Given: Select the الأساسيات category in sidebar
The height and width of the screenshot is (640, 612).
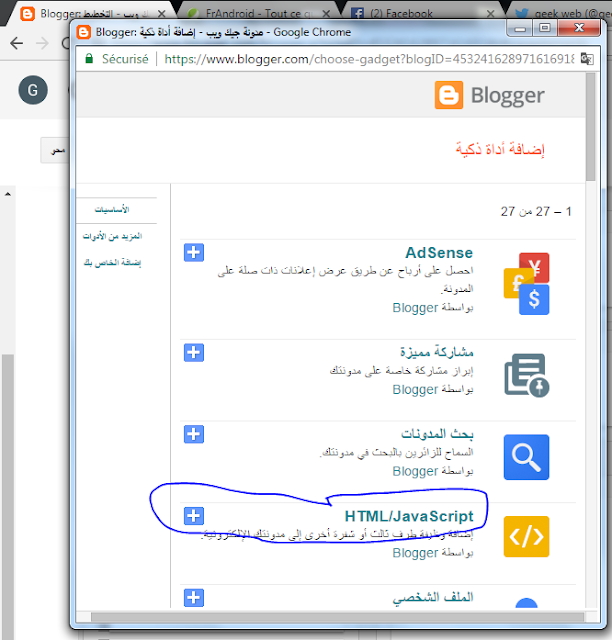Looking at the screenshot, I should [x=112, y=210].
